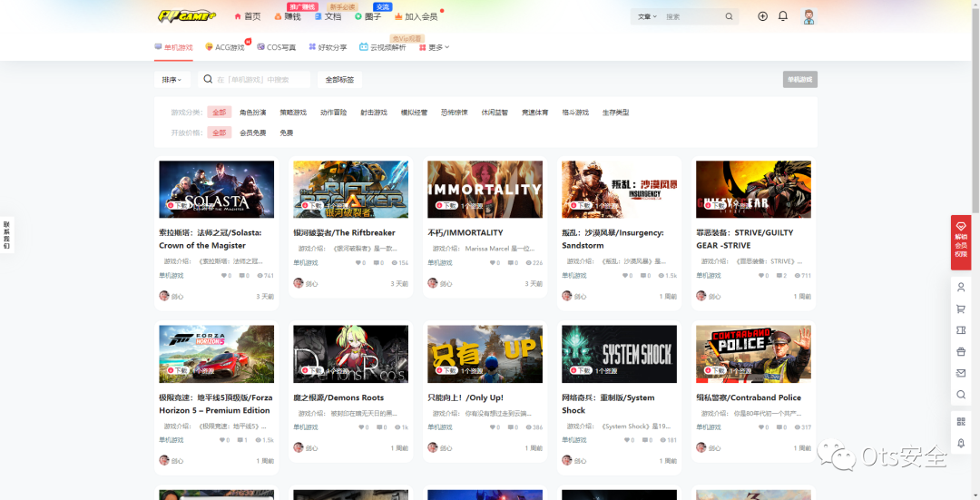Open title 魔之根源/Demons Roots
The image size is (980, 500).
(338, 397)
